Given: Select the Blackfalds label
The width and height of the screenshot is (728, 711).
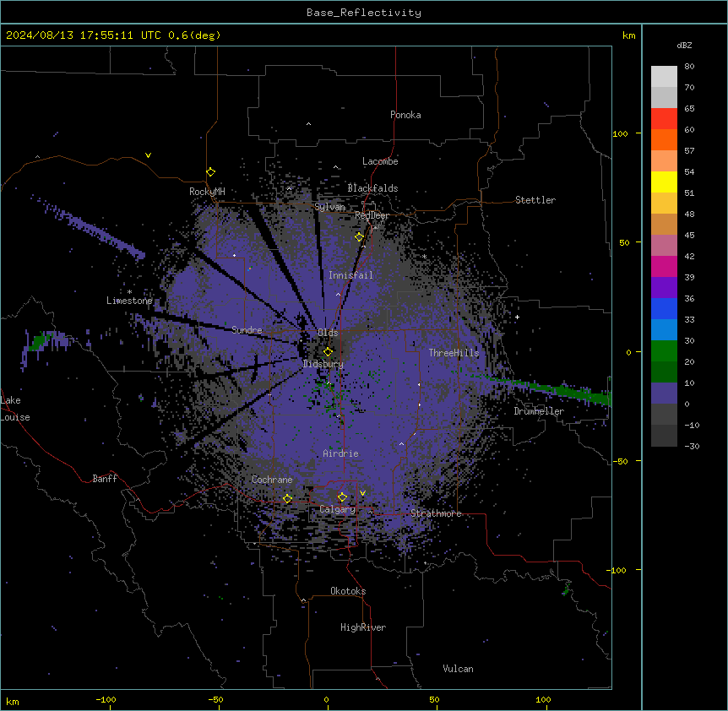Looking at the screenshot, I should click(372, 188).
